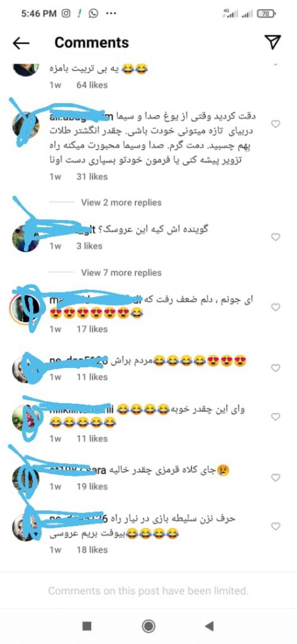Tap Android home circle button
Screen dimensions: 297x644
click(x=148, y=626)
